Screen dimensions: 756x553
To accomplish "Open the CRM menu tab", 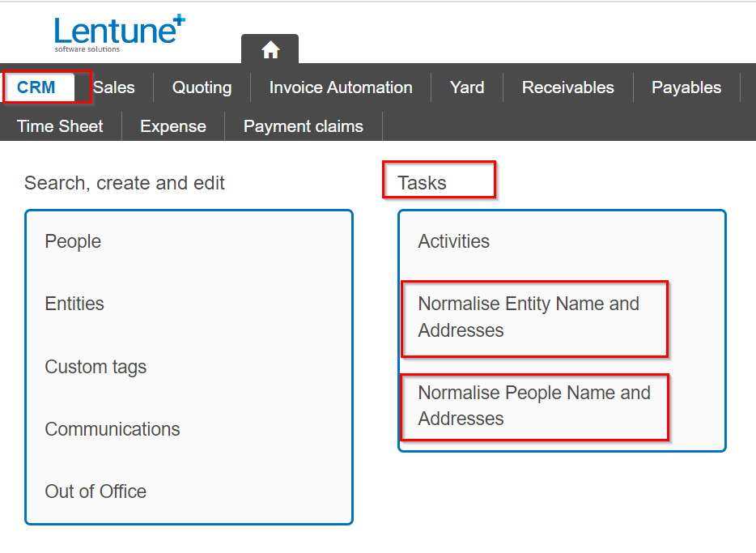I will [37, 87].
